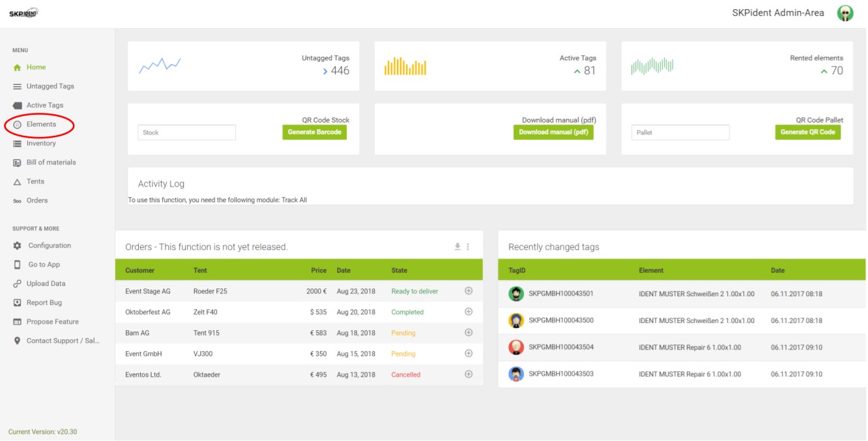Open the user avatar profile icon
Screen dimensions: 868x441
pos(845,13)
